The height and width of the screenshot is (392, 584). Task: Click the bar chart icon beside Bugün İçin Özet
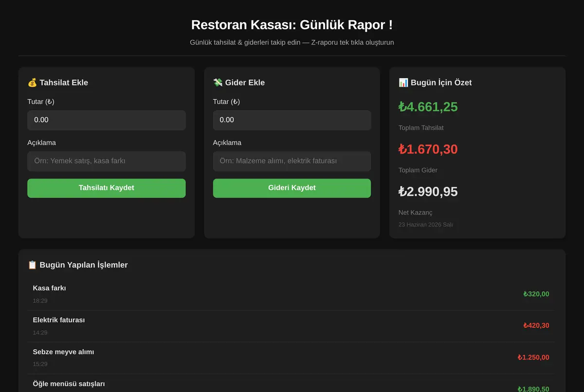pyautogui.click(x=403, y=83)
